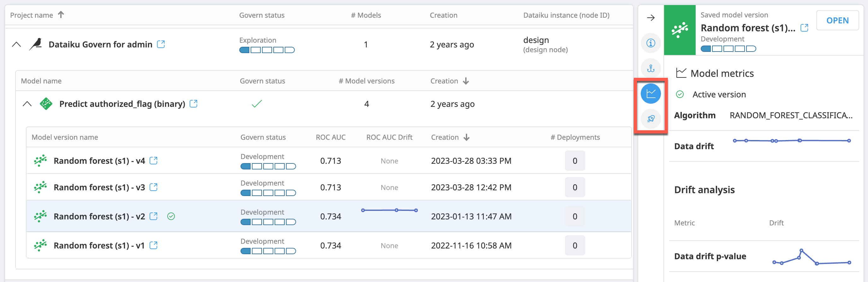Click the OPEN button
This screenshot has width=868, height=282.
pos(837,21)
